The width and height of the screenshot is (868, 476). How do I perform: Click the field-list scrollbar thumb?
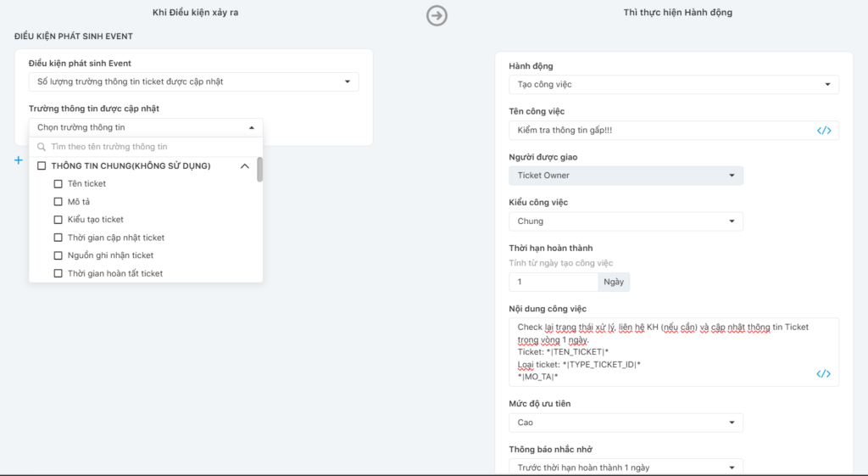point(259,170)
